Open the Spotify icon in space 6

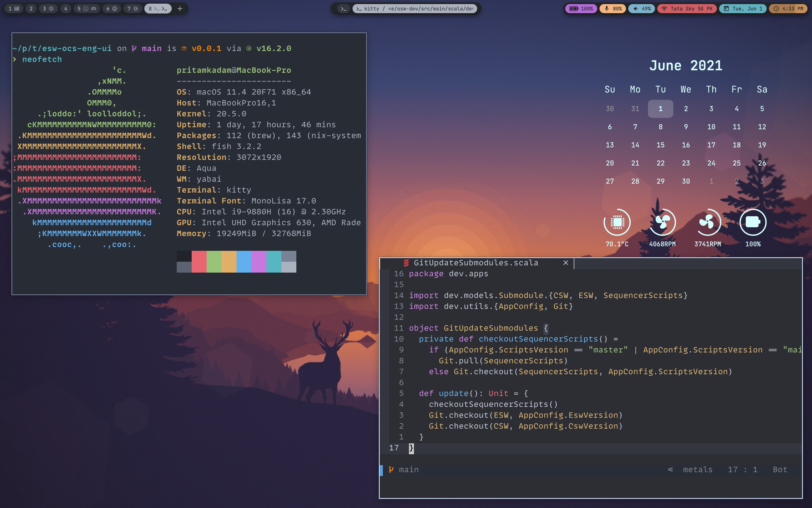coord(114,9)
